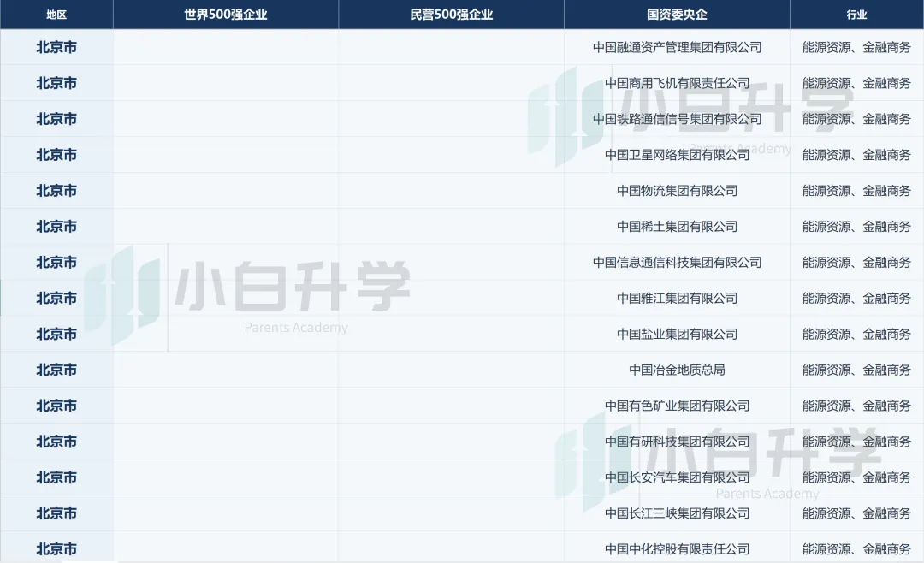Click 北京市 in the 中国长江三峡 row

[x=56, y=513]
